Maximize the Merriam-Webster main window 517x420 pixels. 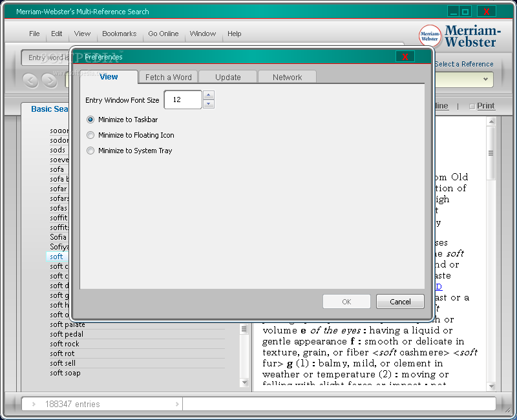pyautogui.click(x=465, y=12)
